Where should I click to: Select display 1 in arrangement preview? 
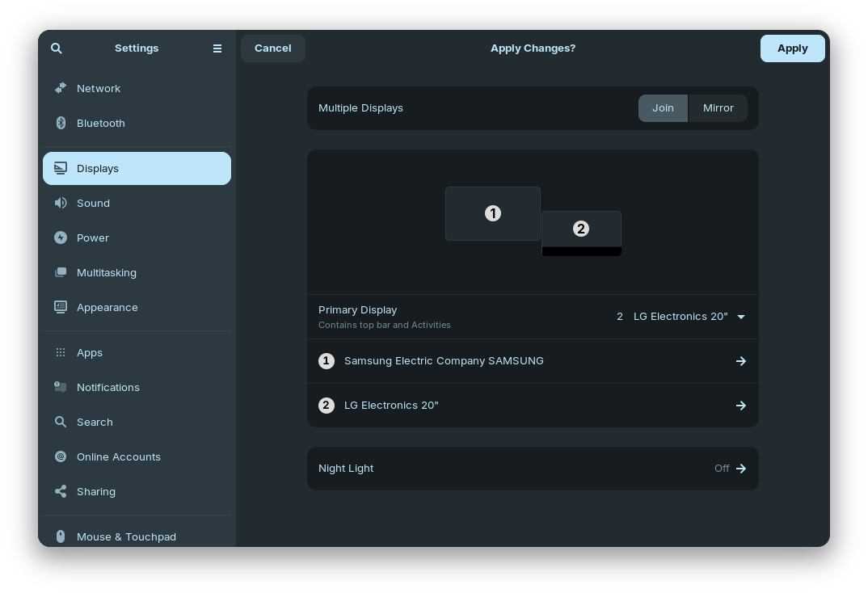click(492, 214)
